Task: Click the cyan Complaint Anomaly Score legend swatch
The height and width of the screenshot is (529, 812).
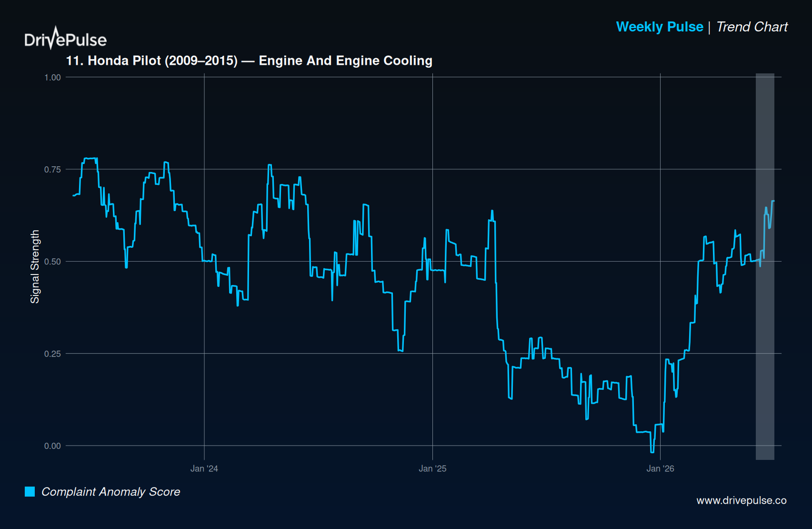Action: [30, 491]
